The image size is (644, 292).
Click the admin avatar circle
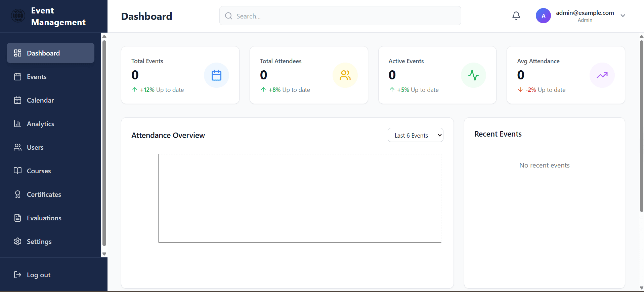543,16
